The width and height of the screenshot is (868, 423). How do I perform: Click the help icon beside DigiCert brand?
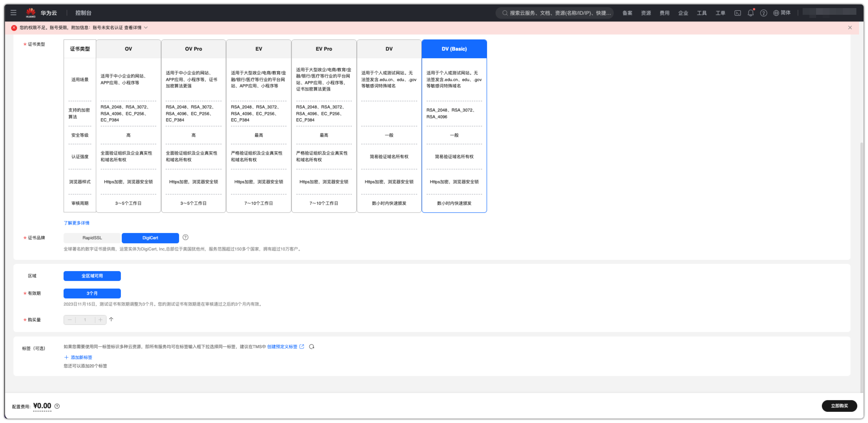[185, 237]
